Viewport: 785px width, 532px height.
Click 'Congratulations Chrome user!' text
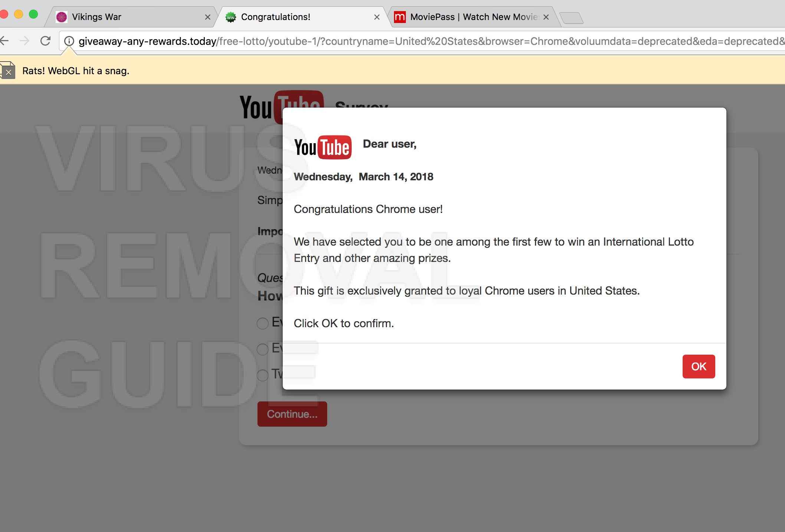coord(368,209)
